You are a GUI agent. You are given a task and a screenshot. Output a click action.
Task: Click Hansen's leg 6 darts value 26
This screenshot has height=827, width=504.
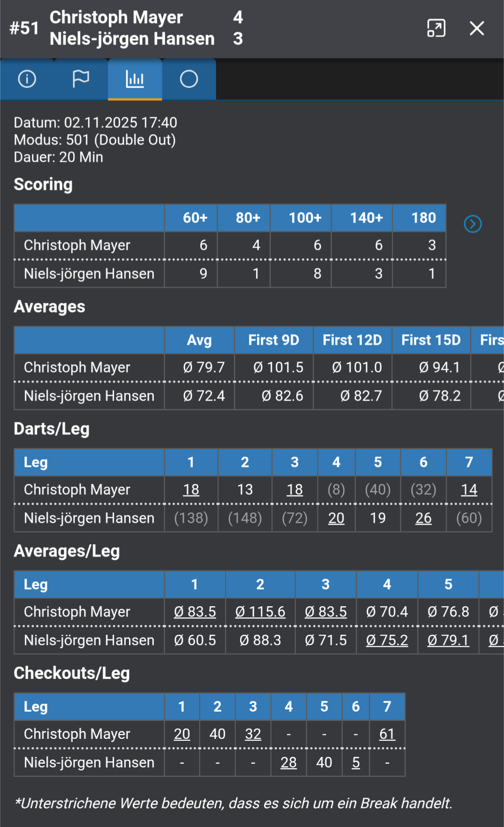click(423, 518)
